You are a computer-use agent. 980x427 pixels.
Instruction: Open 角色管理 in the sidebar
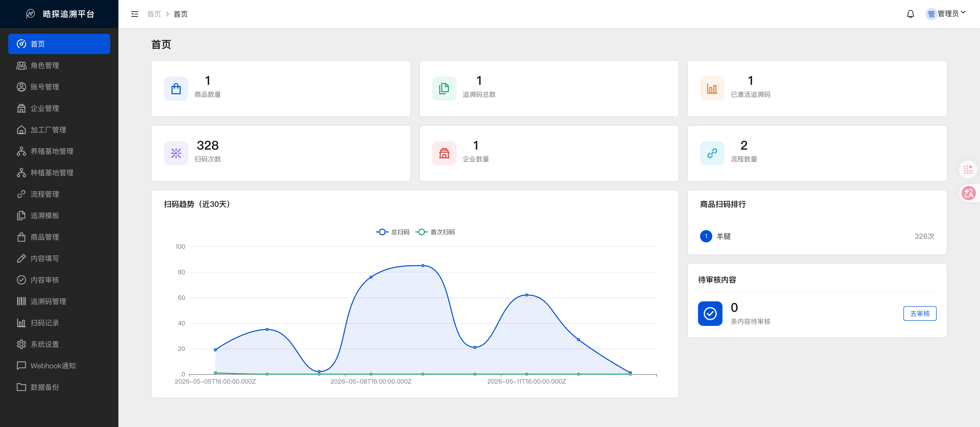(59, 65)
